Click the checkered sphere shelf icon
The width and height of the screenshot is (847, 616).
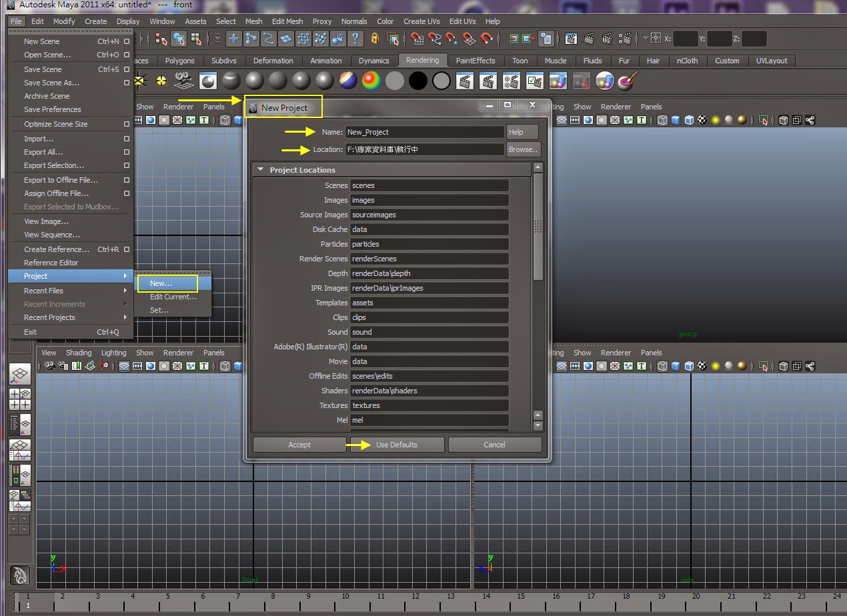208,81
